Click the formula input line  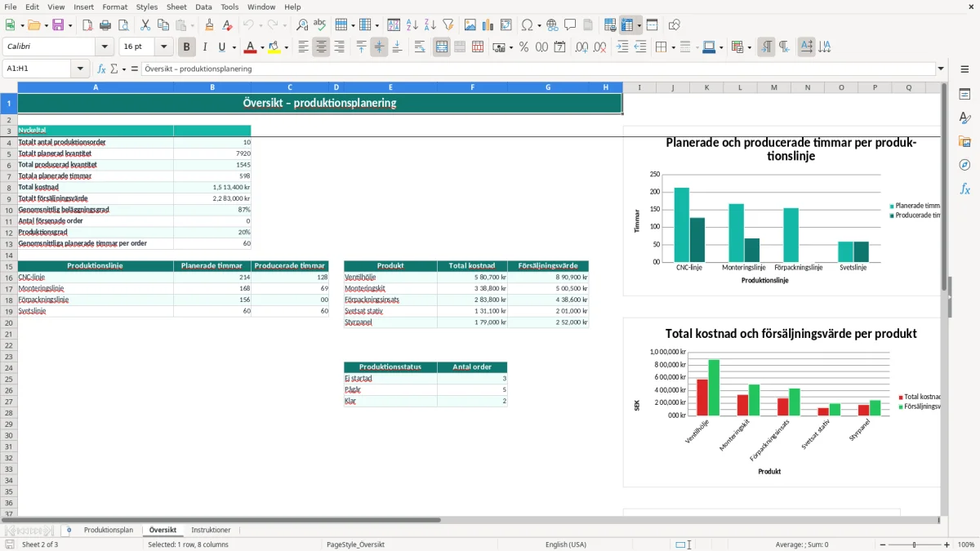537,69
